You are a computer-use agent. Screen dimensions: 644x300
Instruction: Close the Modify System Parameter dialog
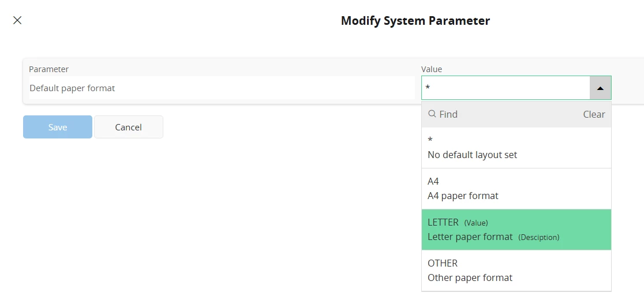[17, 20]
